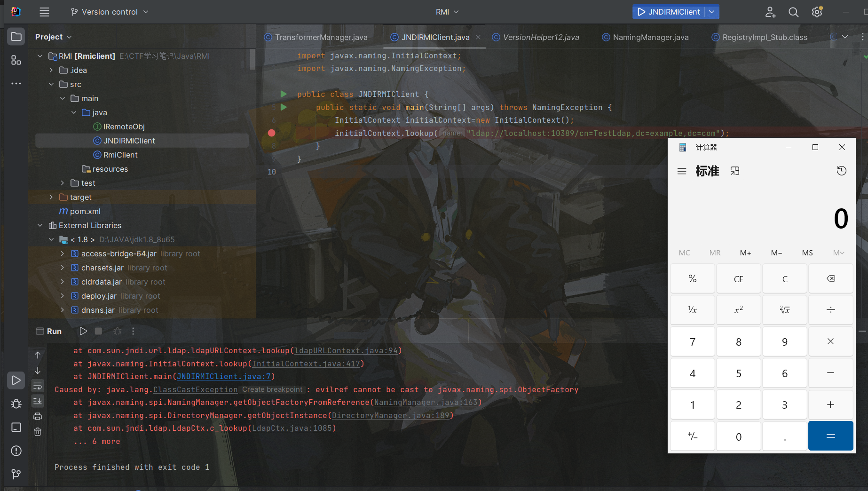Click calculator M+ memory button
The image size is (868, 491).
point(745,253)
